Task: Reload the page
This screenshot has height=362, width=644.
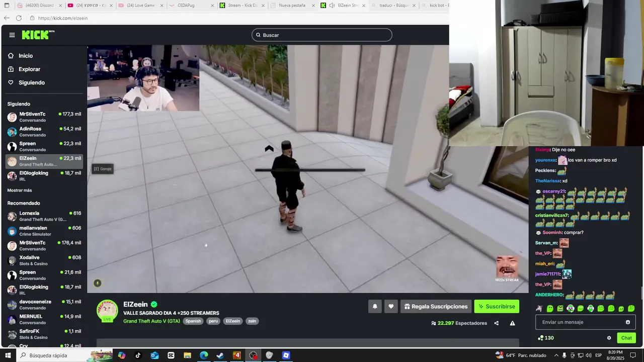Action: [x=19, y=18]
